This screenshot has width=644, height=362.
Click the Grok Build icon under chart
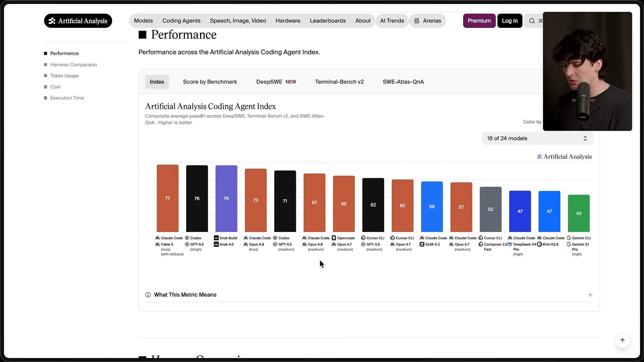tap(216, 238)
